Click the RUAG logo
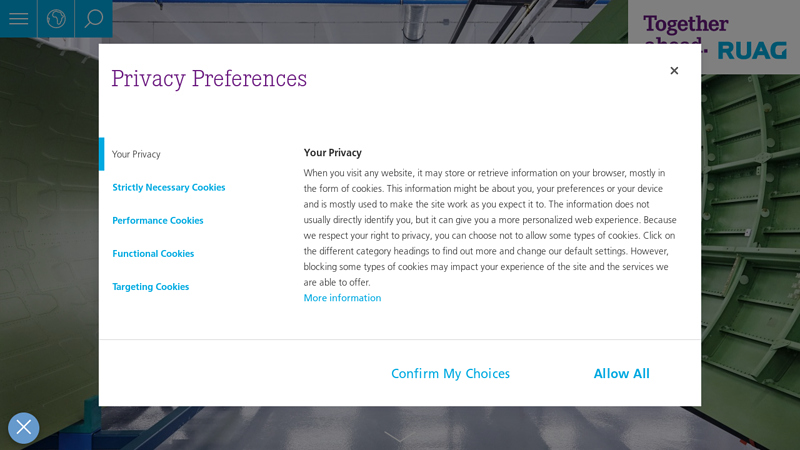The height and width of the screenshot is (450, 800). coord(752,51)
